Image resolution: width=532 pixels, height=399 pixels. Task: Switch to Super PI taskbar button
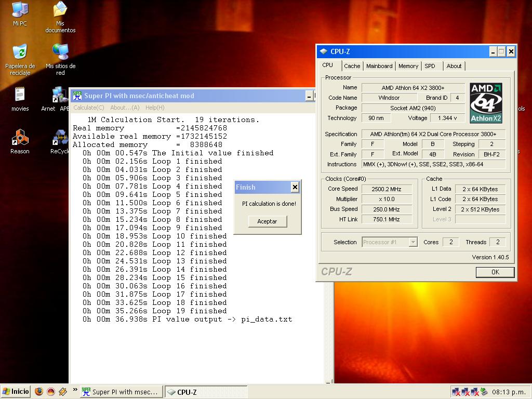[x=121, y=392]
